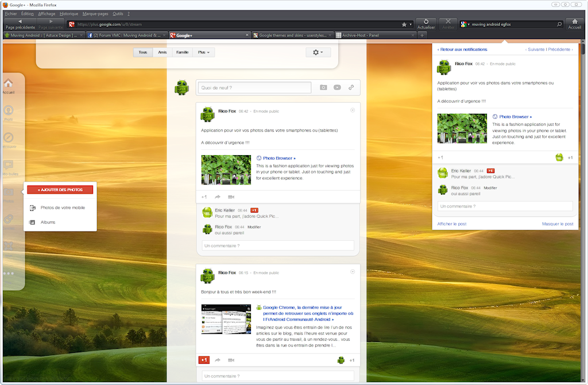This screenshot has width=588, height=385.
Task: Toggle +1 badge on Eric Keller's stream comment
Action: (x=254, y=210)
